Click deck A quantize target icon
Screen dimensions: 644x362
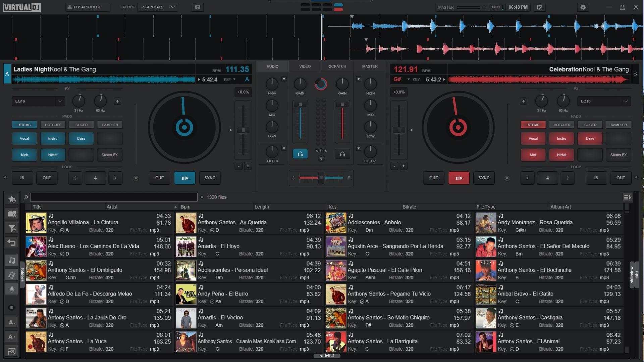[136, 178]
